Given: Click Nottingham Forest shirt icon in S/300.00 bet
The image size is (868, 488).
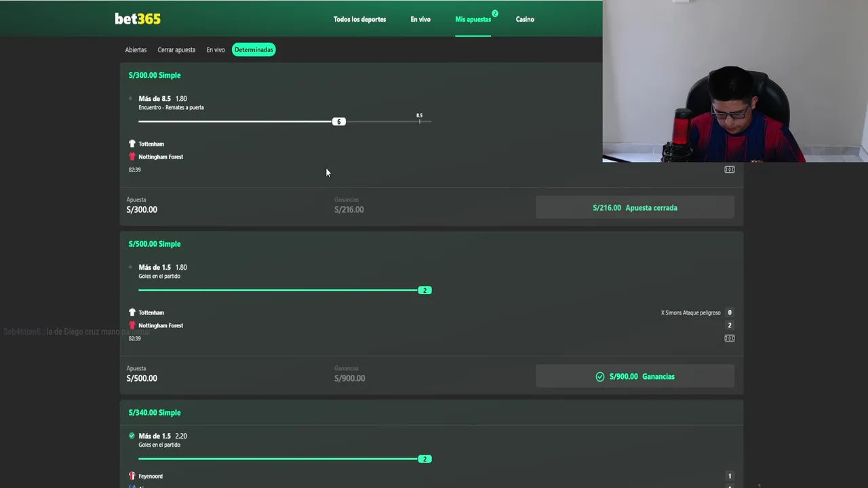Looking at the screenshot, I should 132,157.
